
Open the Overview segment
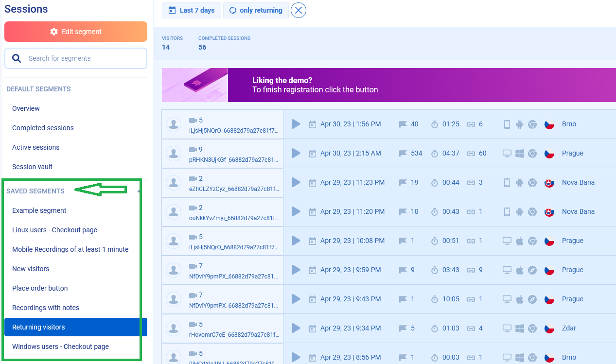click(x=26, y=108)
